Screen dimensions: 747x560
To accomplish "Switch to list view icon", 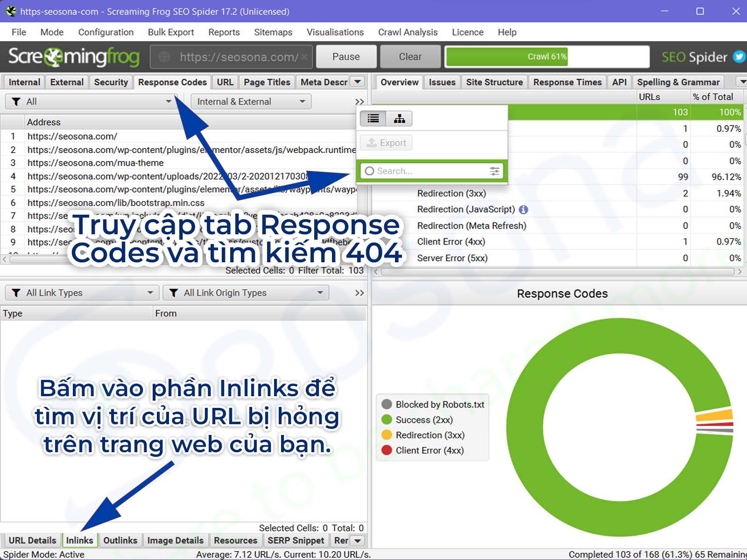I will [x=373, y=119].
